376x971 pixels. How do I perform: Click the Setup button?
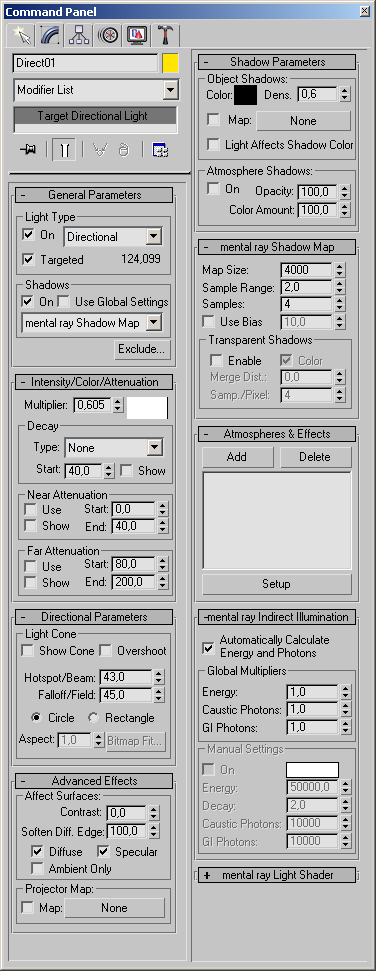276,584
